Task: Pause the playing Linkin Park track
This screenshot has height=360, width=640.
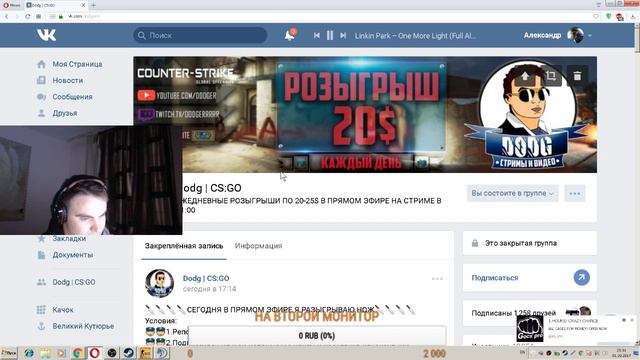Action: (x=330, y=36)
